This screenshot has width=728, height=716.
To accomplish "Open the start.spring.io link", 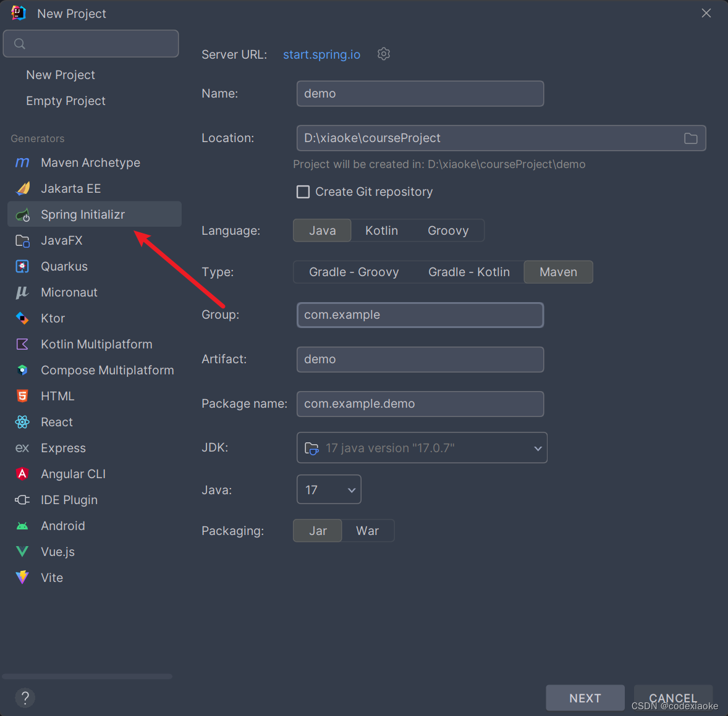I will point(321,54).
